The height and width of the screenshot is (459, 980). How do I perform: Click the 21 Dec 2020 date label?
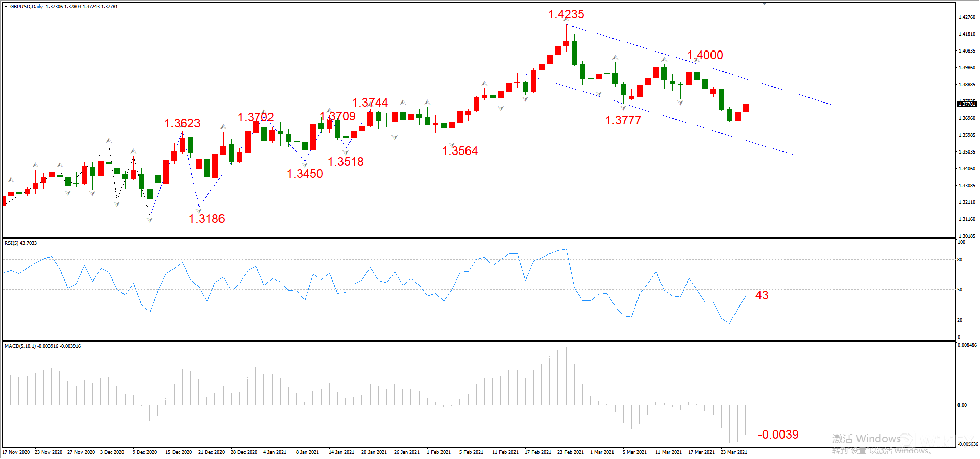click(x=211, y=452)
